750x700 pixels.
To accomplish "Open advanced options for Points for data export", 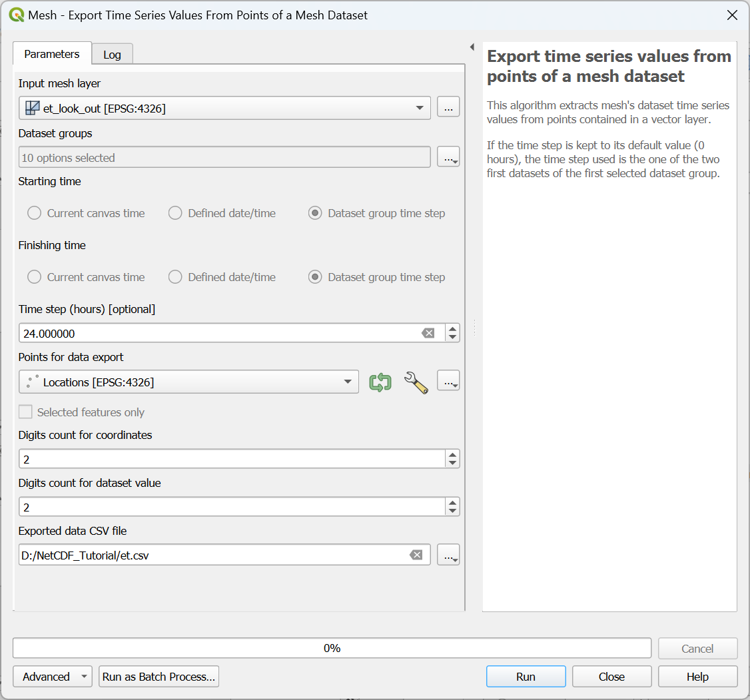I will (416, 382).
